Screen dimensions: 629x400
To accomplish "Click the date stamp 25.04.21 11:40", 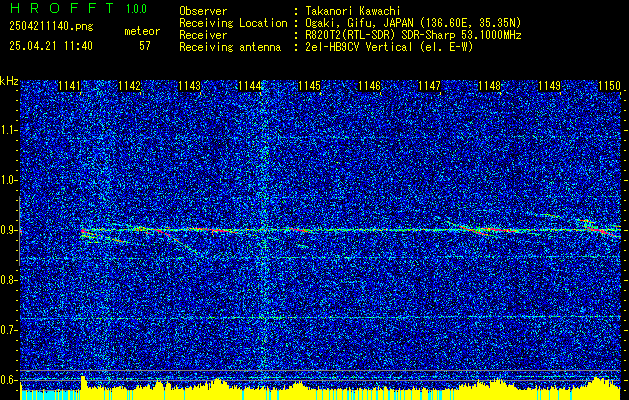I will [51, 46].
